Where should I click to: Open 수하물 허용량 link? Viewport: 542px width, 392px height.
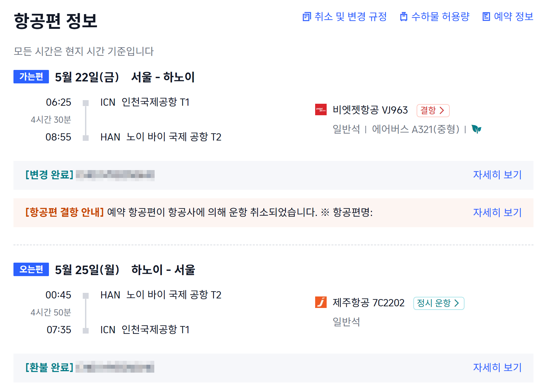coord(440,16)
